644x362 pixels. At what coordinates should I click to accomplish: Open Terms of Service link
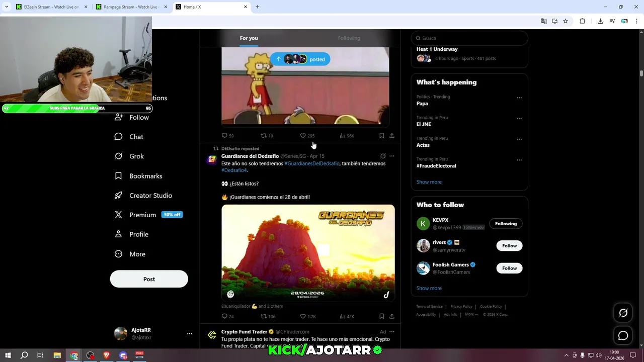pos(429,307)
